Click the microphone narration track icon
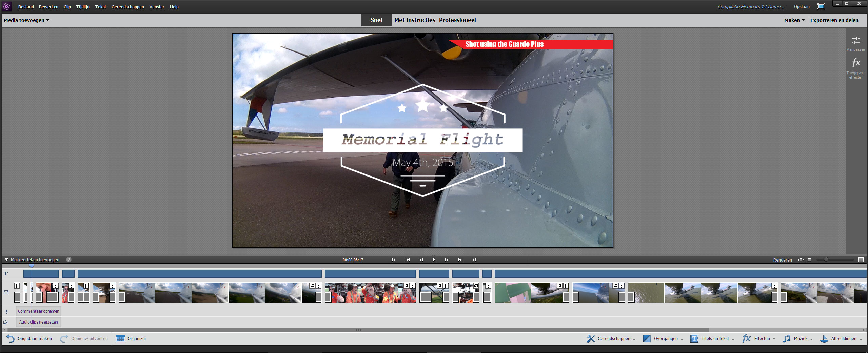The image size is (868, 353). (x=6, y=311)
